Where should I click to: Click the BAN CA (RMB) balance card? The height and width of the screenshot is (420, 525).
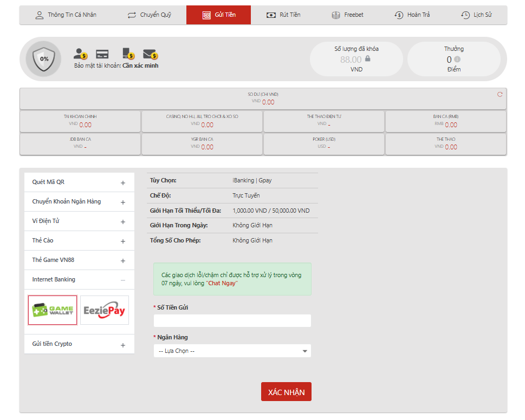coord(446,121)
